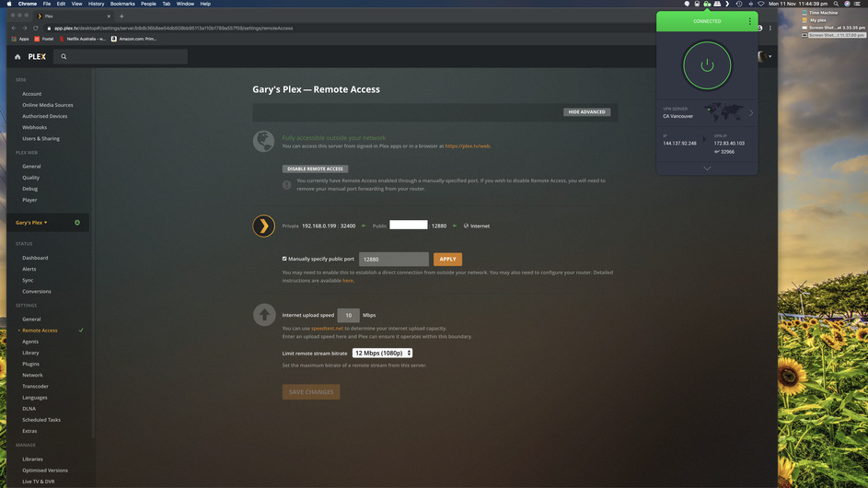
Task: Open the speedtest.net link
Action: click(327, 329)
